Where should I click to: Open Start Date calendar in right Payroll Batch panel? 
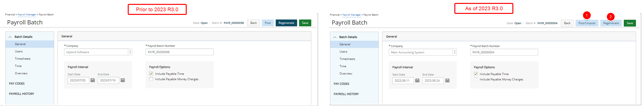[417, 80]
